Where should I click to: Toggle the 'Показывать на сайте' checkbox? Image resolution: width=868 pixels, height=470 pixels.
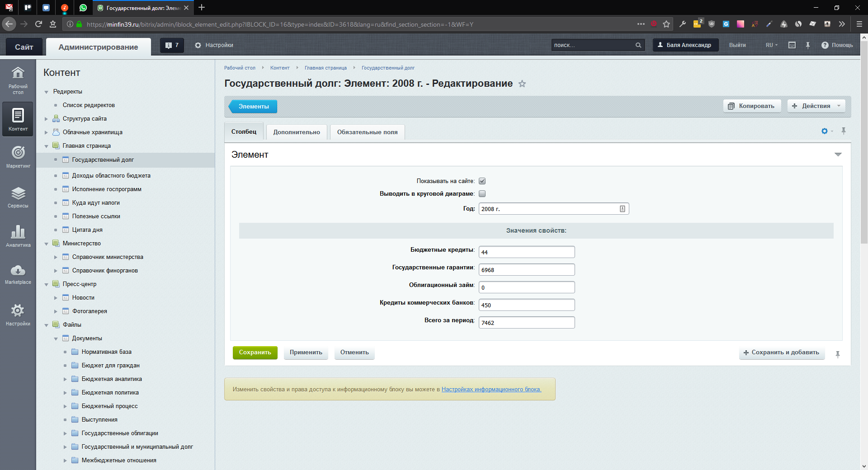[482, 181]
